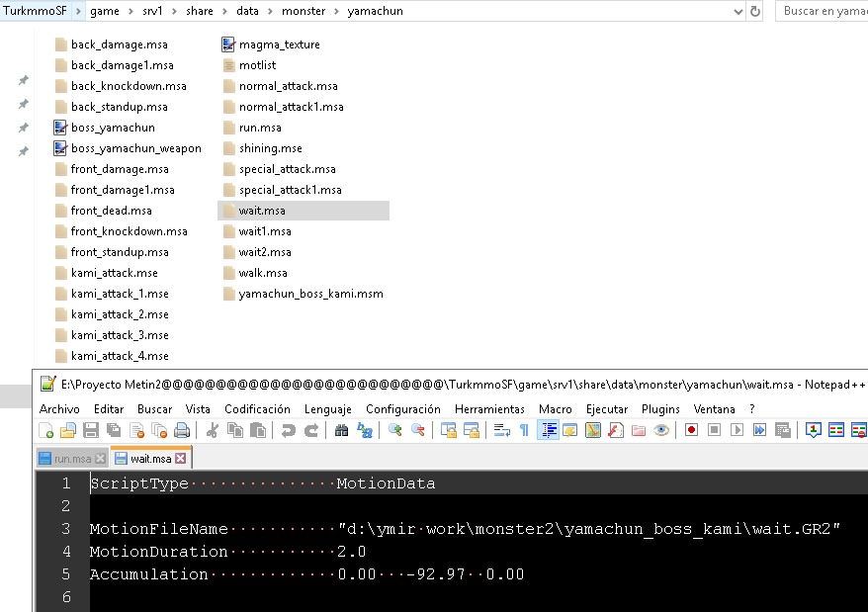Click the 'data' breadcrumb segment

click(247, 11)
